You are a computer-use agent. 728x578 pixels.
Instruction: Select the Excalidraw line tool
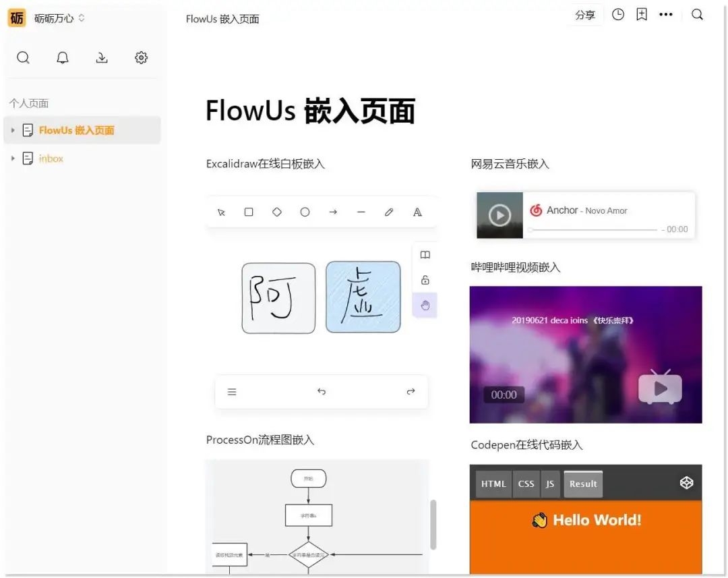click(361, 212)
